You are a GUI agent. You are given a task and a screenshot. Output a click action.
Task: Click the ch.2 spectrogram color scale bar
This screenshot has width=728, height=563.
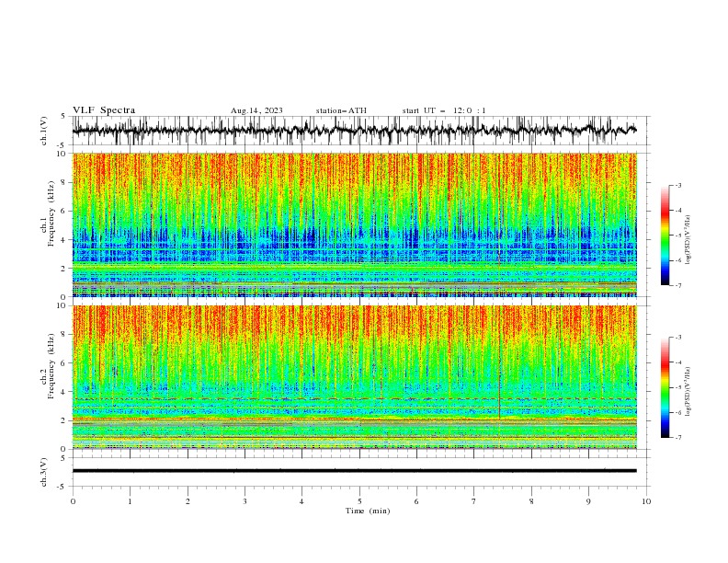pos(665,387)
